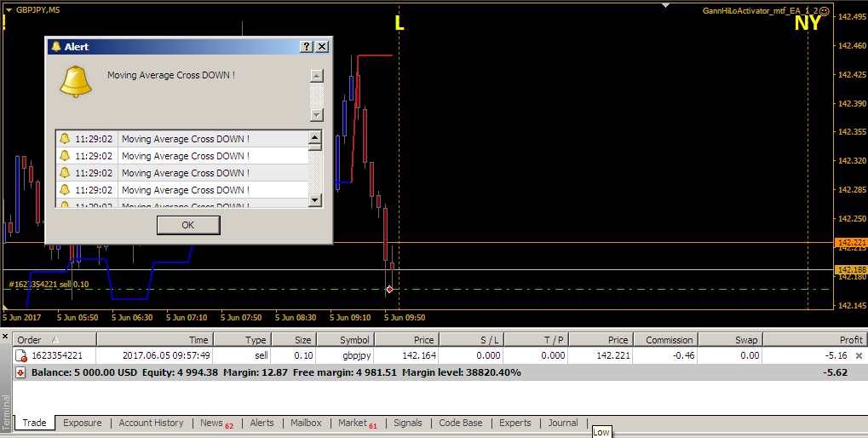Click OK to dismiss the alert

point(188,225)
